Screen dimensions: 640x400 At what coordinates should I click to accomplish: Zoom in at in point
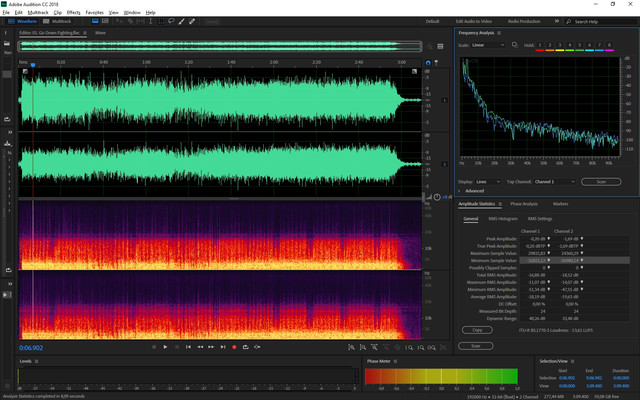coord(409,347)
